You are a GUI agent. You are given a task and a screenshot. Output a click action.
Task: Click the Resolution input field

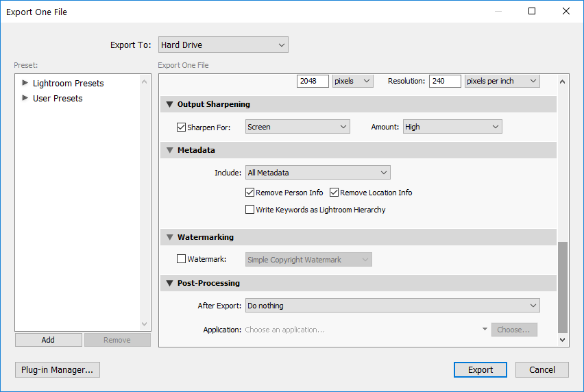pyautogui.click(x=445, y=81)
